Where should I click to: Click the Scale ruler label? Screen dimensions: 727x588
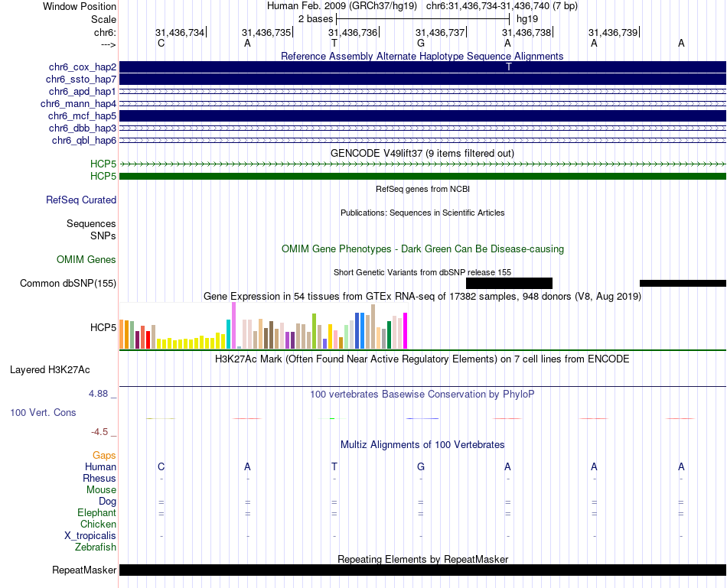(103, 19)
